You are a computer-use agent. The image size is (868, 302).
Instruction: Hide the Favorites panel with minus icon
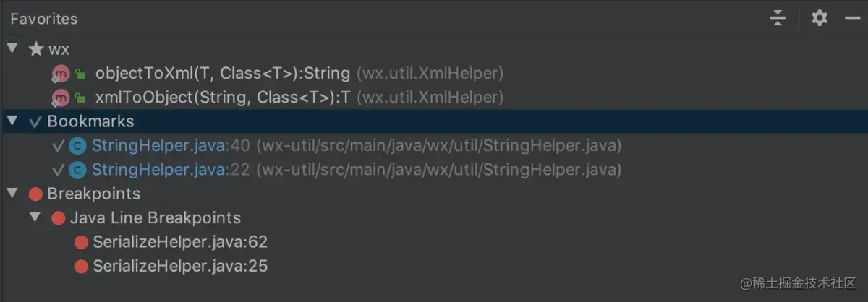[x=852, y=18]
